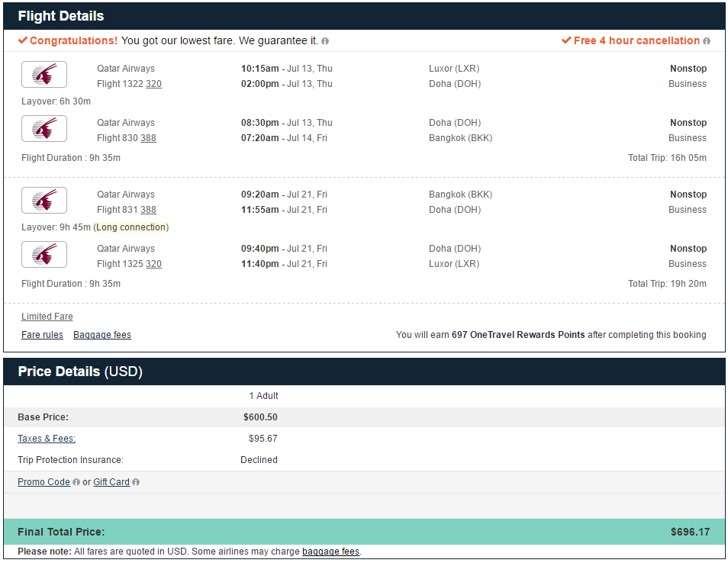Screen dimensions: 728x563
Task: Click the Free 4 hour cancellation text
Action: [636, 41]
